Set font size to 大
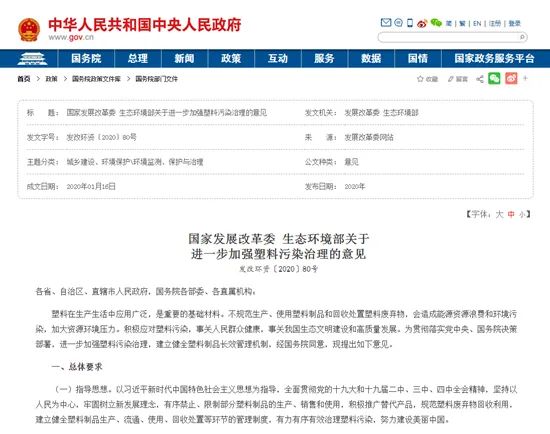The image size is (550, 434). pos(499,214)
